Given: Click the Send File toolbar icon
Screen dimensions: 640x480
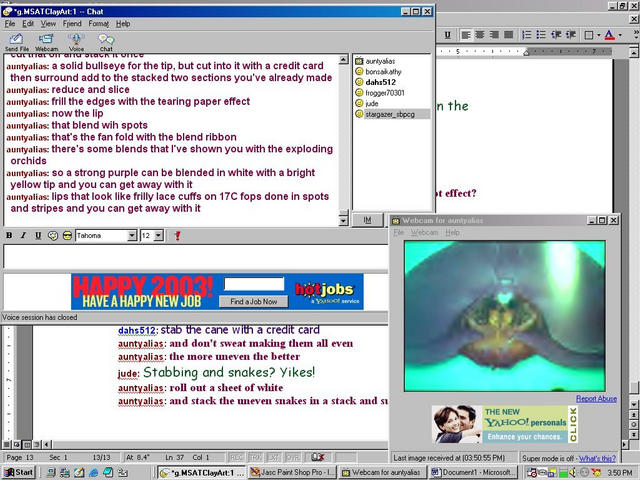Looking at the screenshot, I should pos(16,42).
